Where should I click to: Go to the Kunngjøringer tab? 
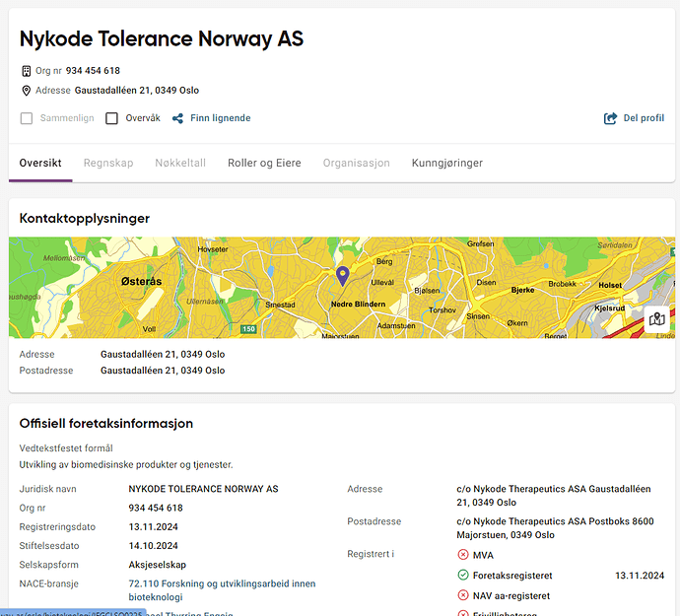[447, 163]
